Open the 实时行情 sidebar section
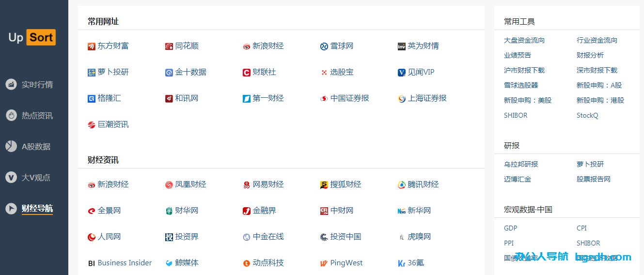Screen dimensions: 644x275 (37, 85)
